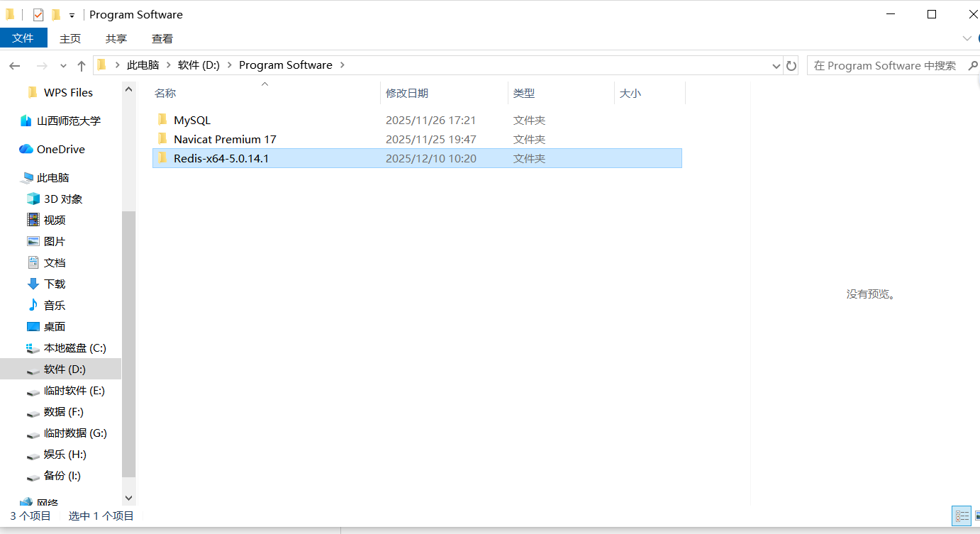Click the sidebar vertical scrollbar thumb

pyautogui.click(x=128, y=344)
